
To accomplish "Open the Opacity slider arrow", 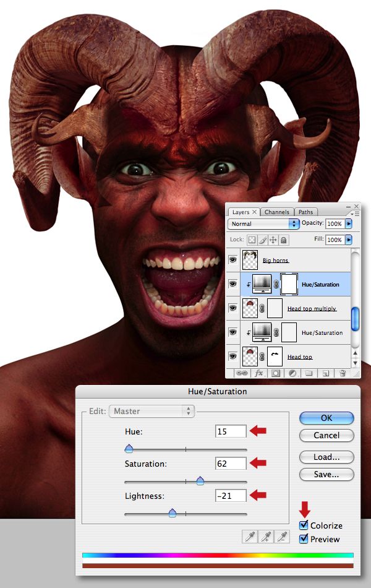I will (x=349, y=223).
